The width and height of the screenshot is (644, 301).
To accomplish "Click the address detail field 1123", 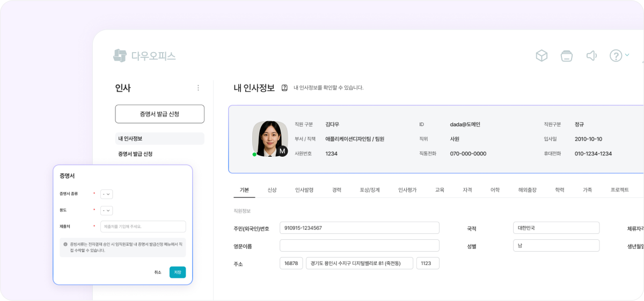I will coord(428,263).
